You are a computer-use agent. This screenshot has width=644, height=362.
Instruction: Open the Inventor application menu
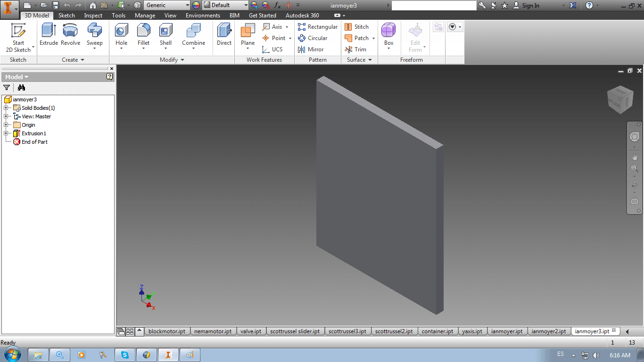[x=9, y=9]
